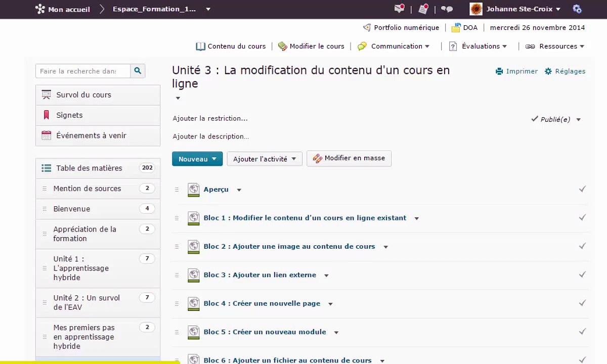Click the Portfolio numérique icon
Screen dimensions: 607x364
click(x=367, y=27)
